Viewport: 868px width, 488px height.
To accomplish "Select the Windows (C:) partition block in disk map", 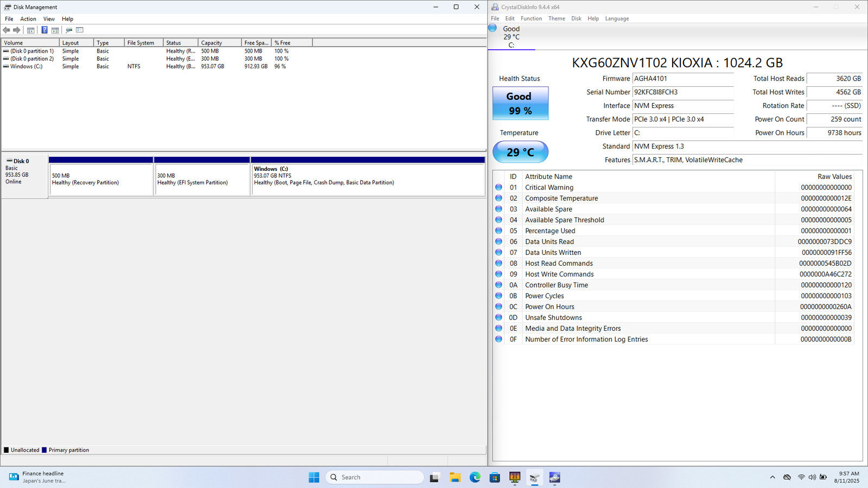I will [x=367, y=179].
